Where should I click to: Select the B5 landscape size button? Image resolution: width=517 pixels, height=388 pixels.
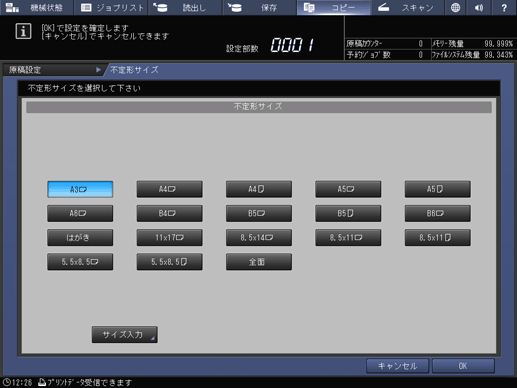coord(259,213)
